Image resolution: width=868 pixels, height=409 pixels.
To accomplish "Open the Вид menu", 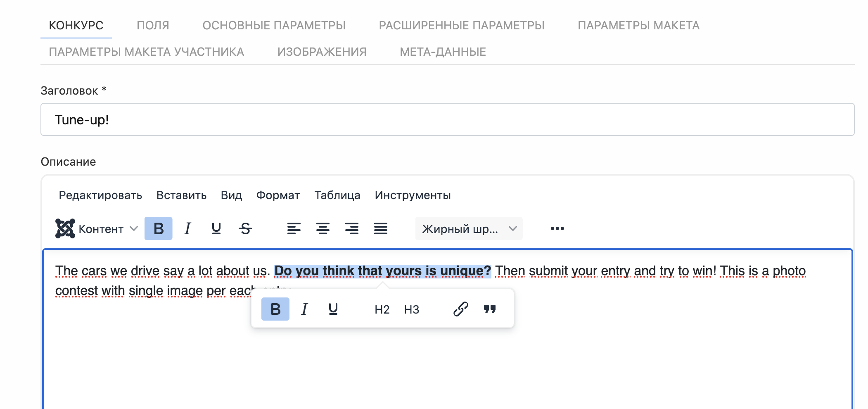I will (x=231, y=195).
